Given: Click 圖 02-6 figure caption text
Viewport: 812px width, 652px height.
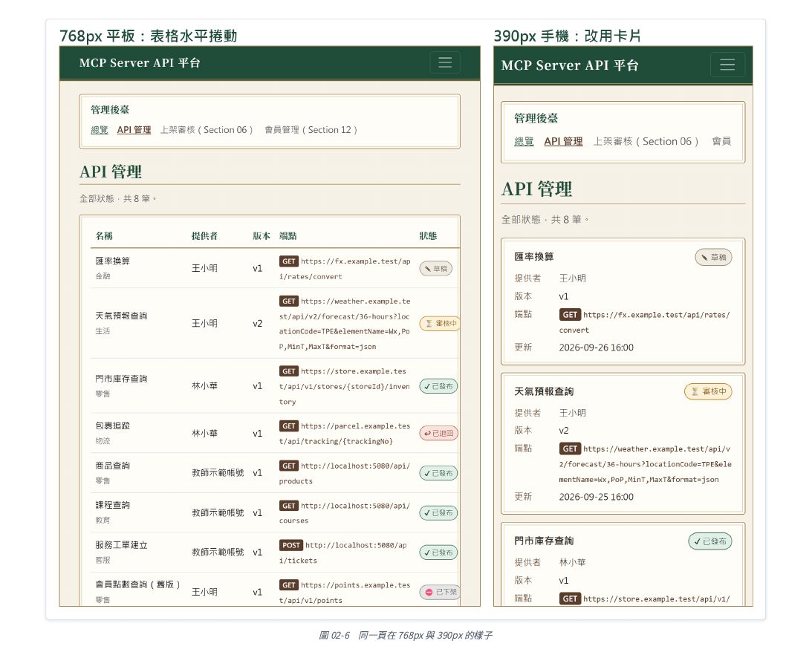Looking at the screenshot, I should [406, 635].
